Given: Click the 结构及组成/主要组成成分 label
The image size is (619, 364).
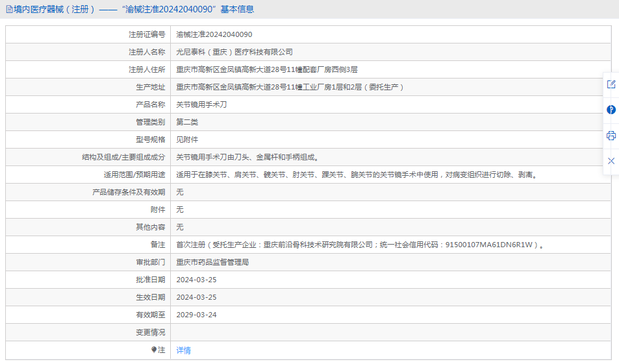Looking at the screenshot, I should tap(123, 158).
